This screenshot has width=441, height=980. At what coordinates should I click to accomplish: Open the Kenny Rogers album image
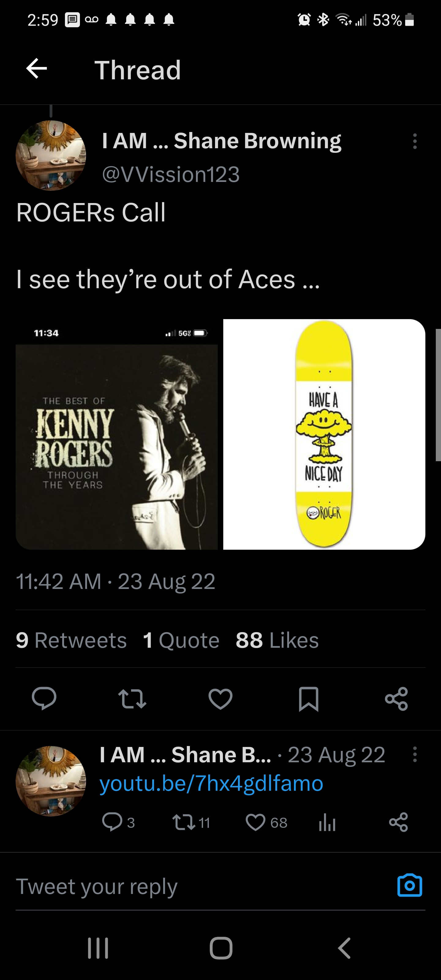click(x=117, y=434)
